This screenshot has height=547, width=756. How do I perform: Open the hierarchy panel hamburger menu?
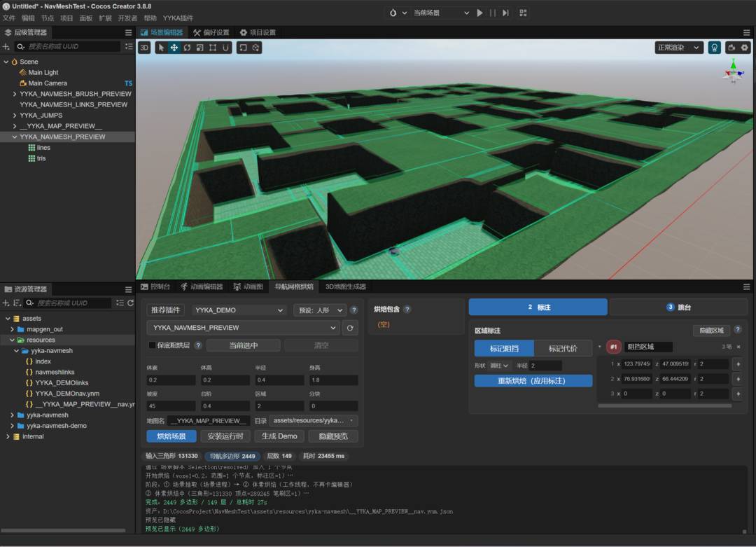coord(128,33)
